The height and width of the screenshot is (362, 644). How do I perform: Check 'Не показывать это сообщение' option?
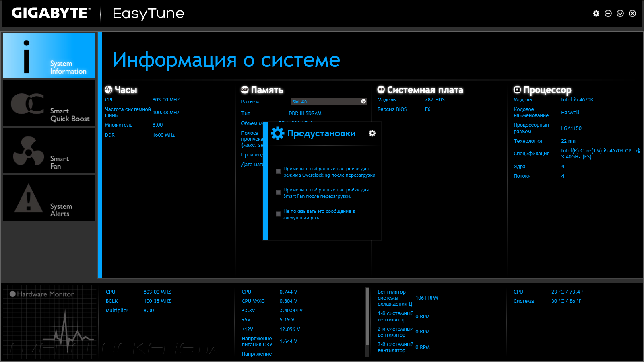[278, 214]
